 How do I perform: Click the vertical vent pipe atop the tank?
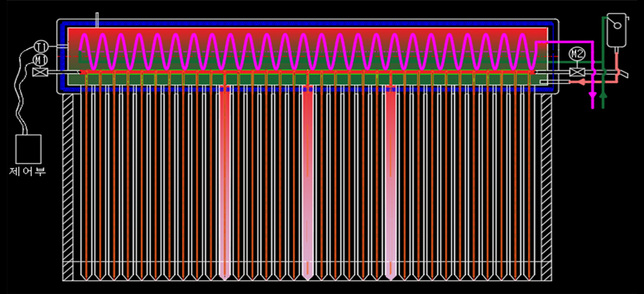pyautogui.click(x=96, y=20)
